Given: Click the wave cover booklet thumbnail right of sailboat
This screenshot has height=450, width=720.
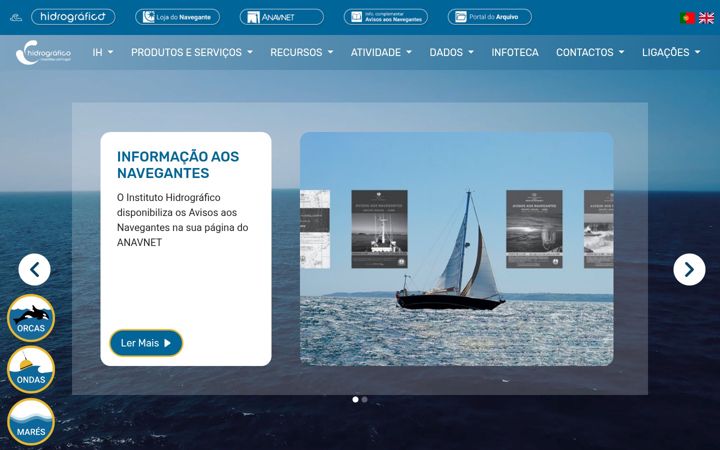Looking at the screenshot, I should [x=534, y=229].
